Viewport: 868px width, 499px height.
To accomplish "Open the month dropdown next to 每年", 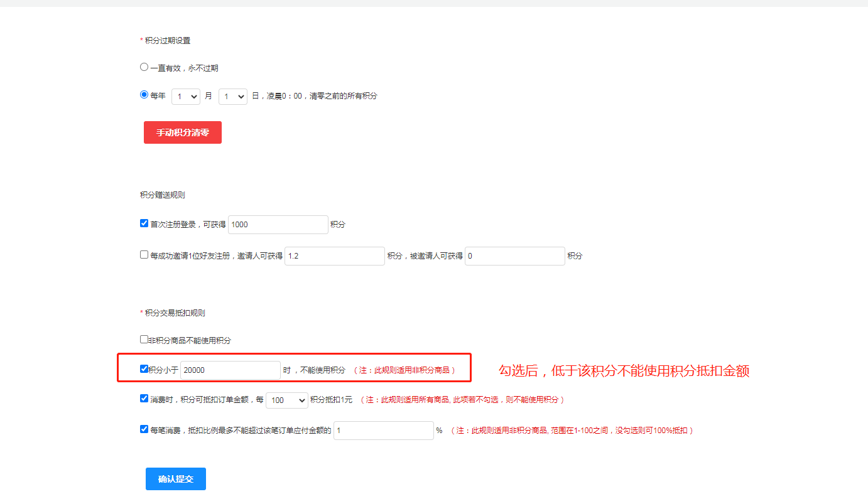I will (185, 96).
